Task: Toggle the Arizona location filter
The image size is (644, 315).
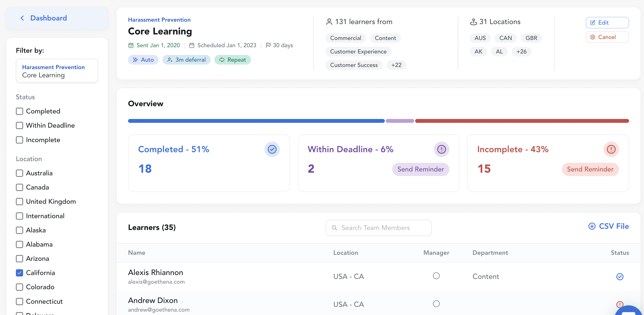Action: [19, 259]
